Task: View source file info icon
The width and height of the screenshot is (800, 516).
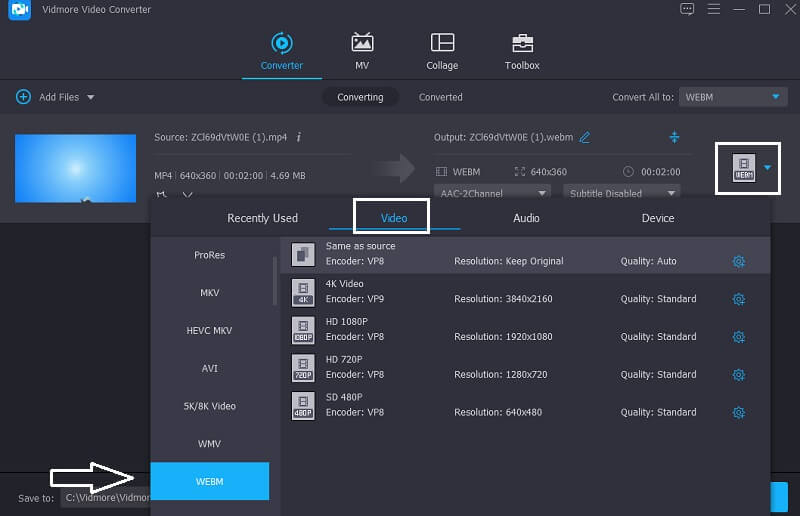Action: click(299, 137)
